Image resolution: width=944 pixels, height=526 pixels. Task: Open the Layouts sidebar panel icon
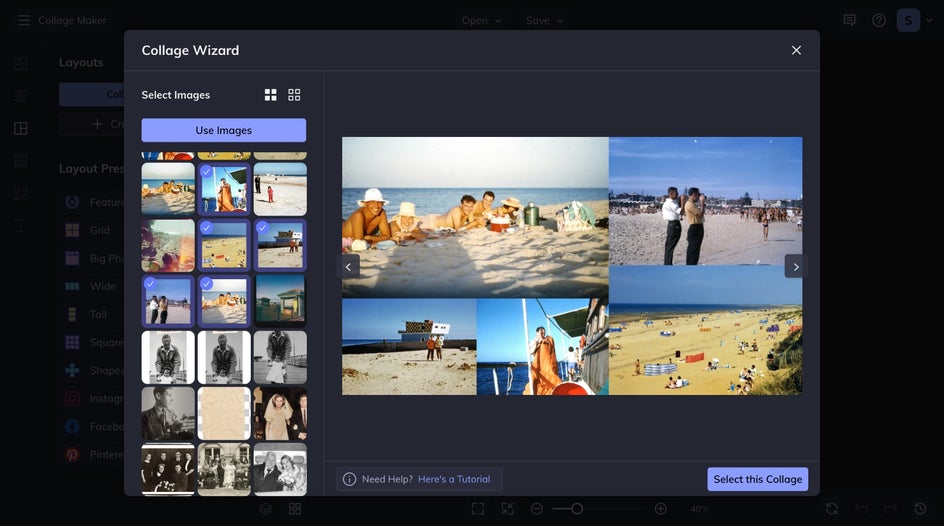[x=20, y=128]
